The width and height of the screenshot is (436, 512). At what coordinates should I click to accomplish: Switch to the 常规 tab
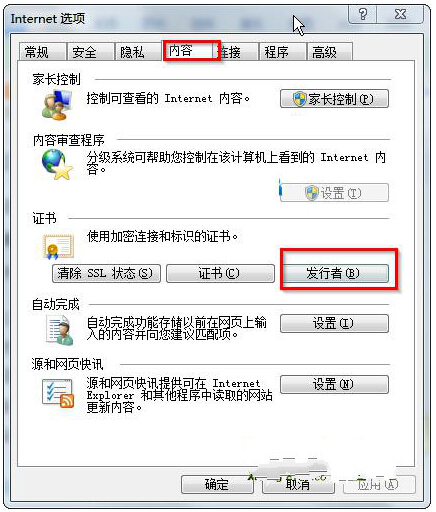[x=41, y=52]
